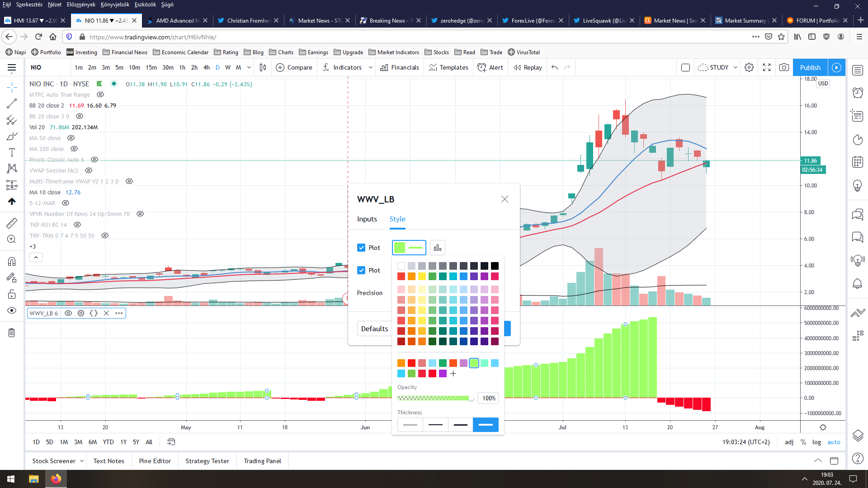
Task: Open the Stock Screener dropdown arrow
Action: [x=82, y=461]
